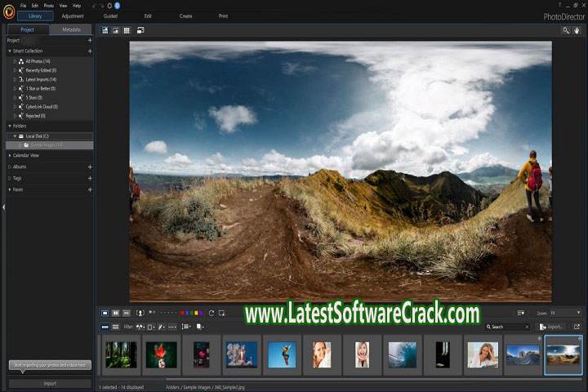Click the Import button
This screenshot has height=392, width=588.
[50, 383]
